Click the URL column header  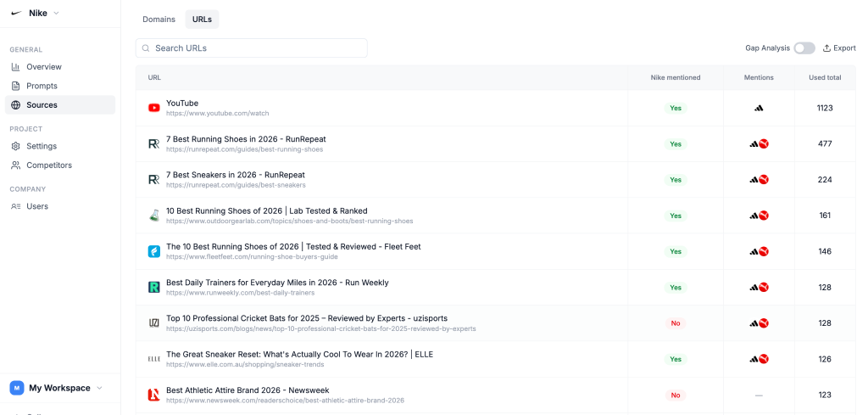154,77
